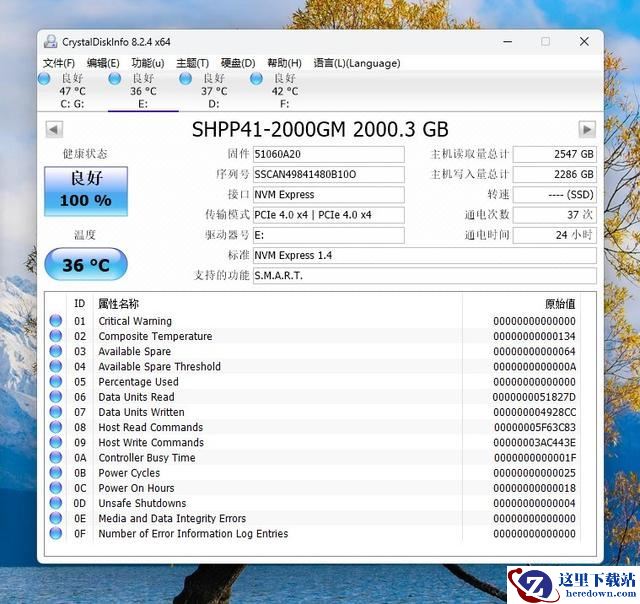Click raw value 0000000051827D
Screen dimensions: 640x604
point(534,397)
